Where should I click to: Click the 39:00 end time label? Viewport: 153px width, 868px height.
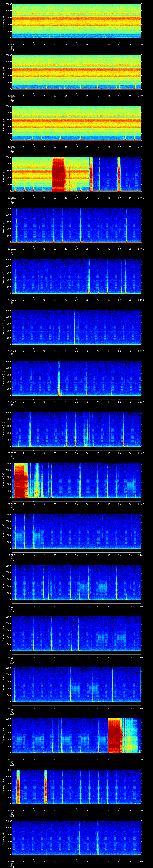click(141, 861)
